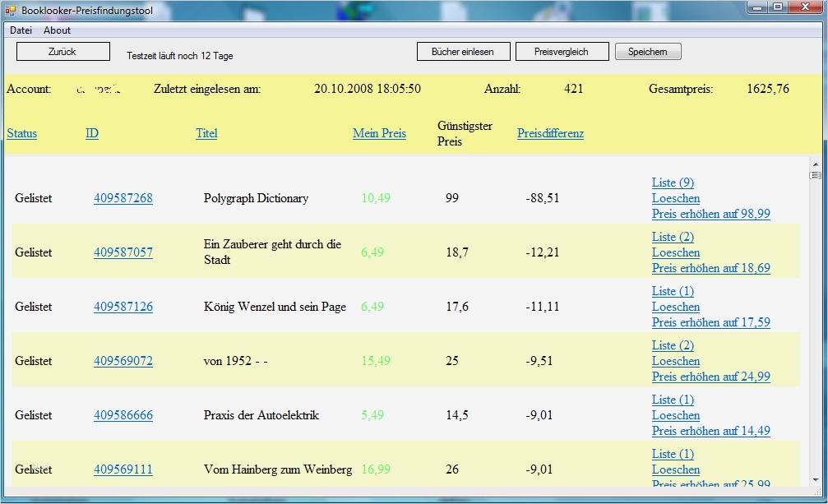Click Loeschen for Ein Zauberer geht durch

[x=675, y=252]
